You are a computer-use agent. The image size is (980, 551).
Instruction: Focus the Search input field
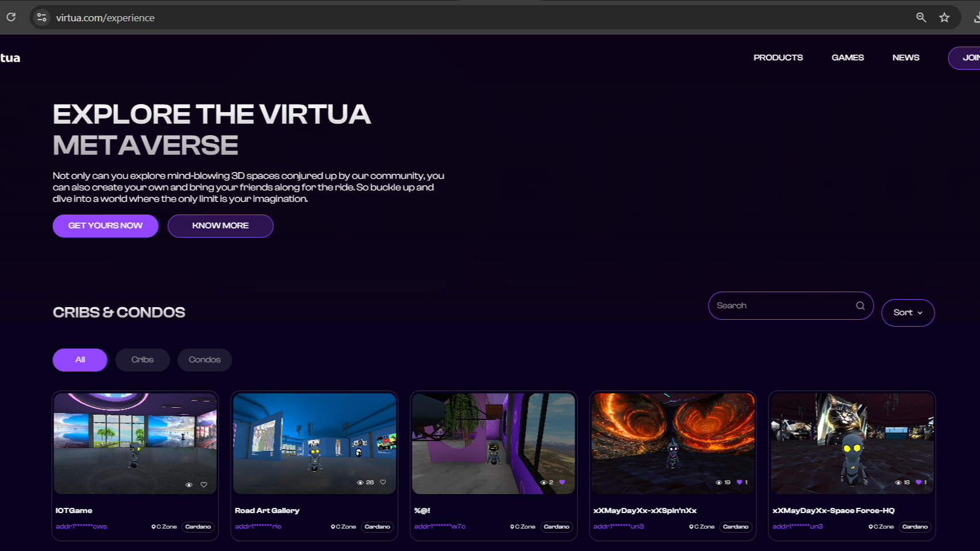[x=791, y=305]
